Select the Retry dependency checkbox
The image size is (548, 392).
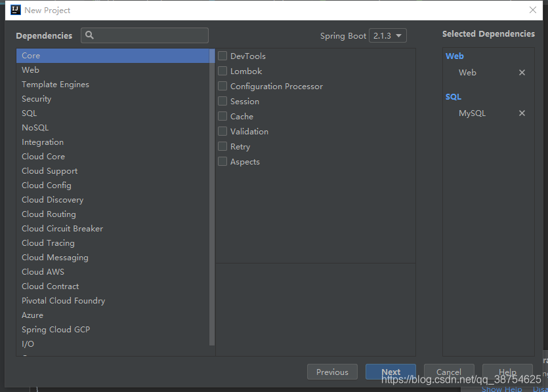pos(222,146)
